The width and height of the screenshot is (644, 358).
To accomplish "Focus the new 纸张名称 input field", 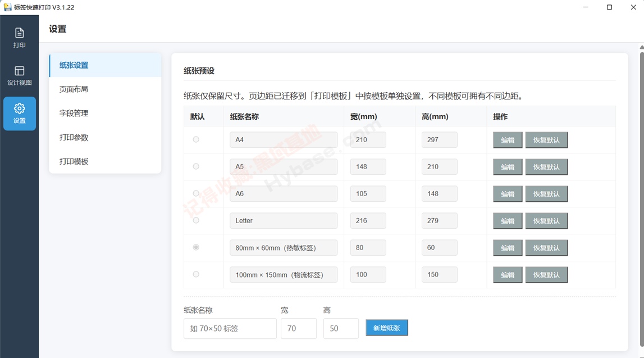I will pos(230,328).
